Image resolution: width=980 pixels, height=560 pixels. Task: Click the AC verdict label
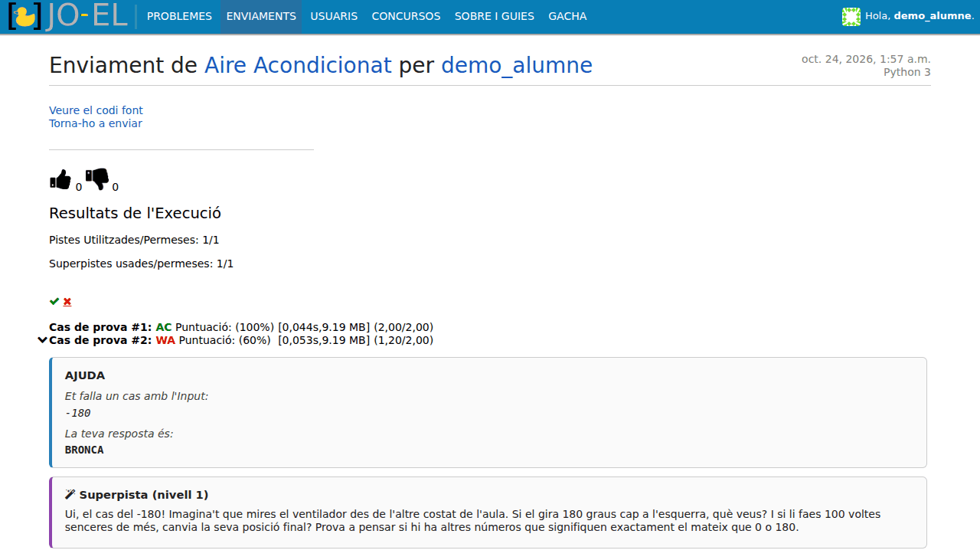(164, 327)
